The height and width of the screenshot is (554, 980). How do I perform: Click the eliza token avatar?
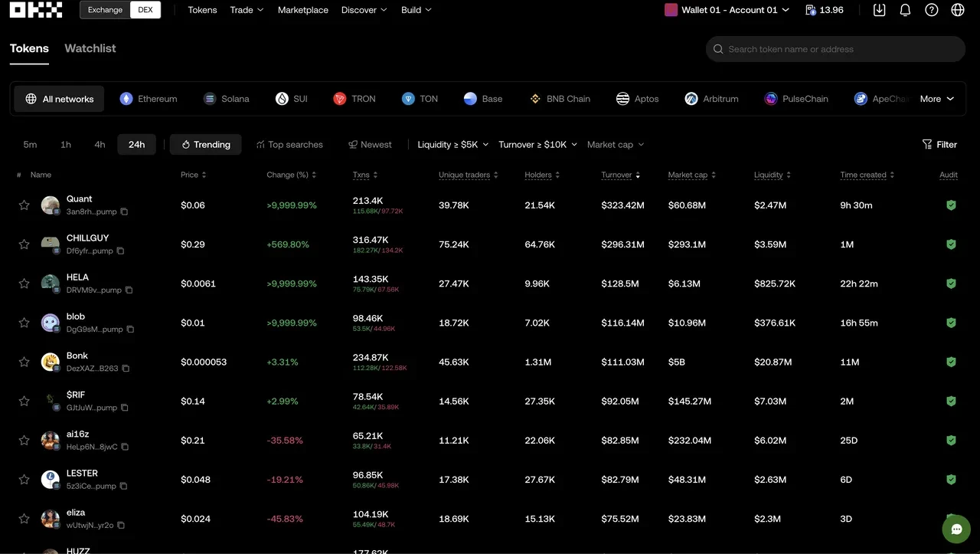tap(51, 519)
